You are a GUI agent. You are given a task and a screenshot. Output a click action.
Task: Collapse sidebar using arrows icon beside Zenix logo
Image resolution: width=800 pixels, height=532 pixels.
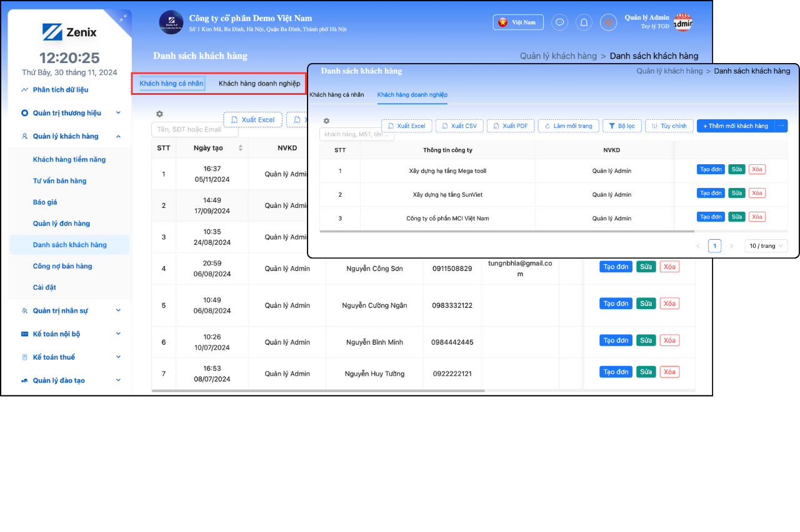coord(123,18)
